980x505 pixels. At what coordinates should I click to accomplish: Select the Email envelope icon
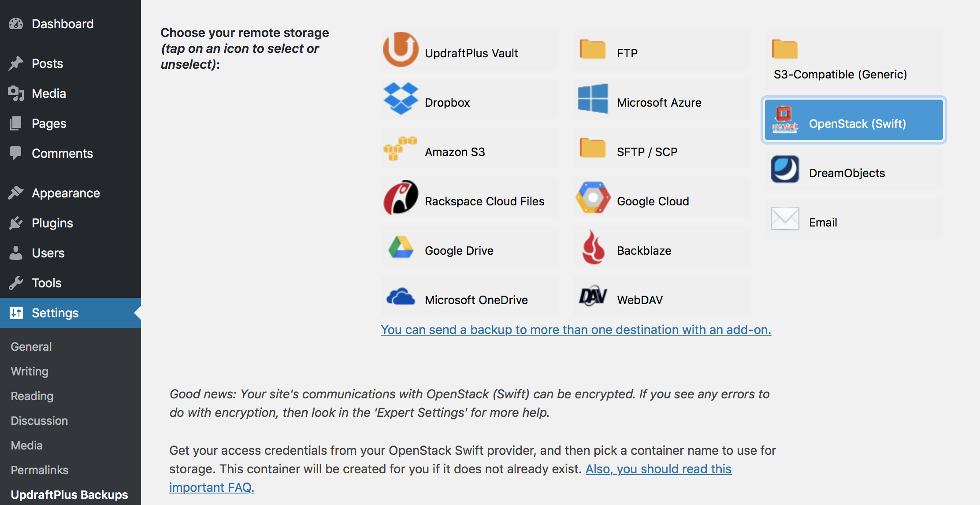785,219
